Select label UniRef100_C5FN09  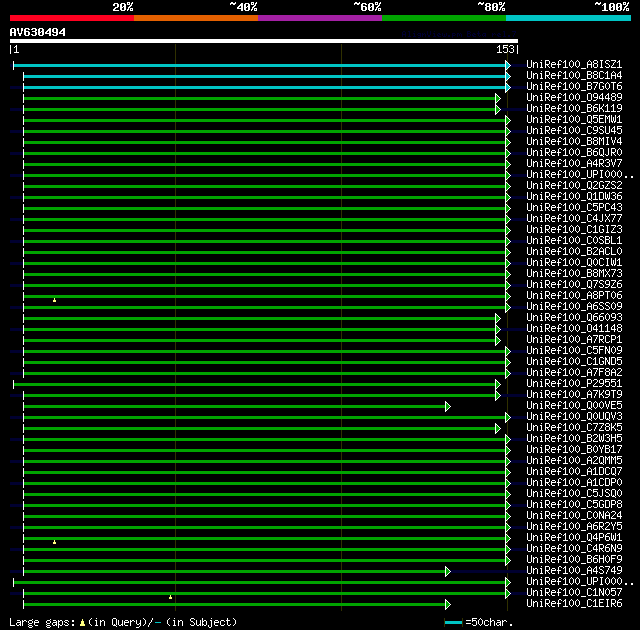click(574, 351)
